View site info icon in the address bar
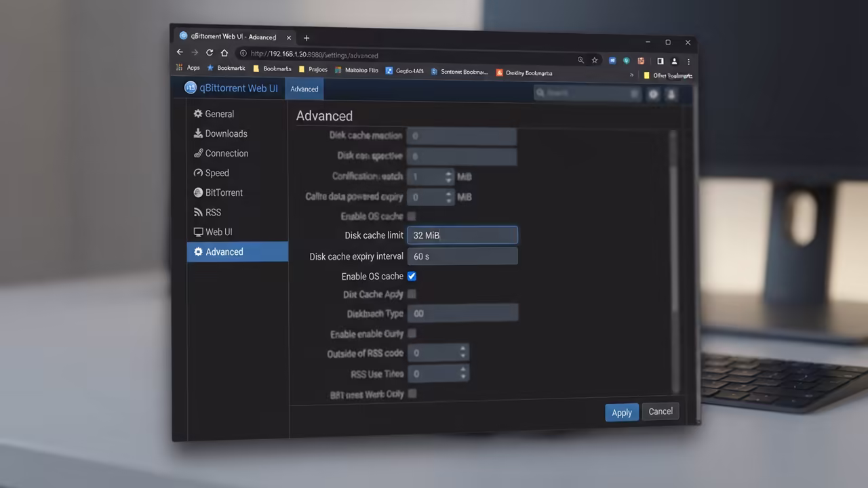Viewport: 868px width, 488px height. (243, 54)
